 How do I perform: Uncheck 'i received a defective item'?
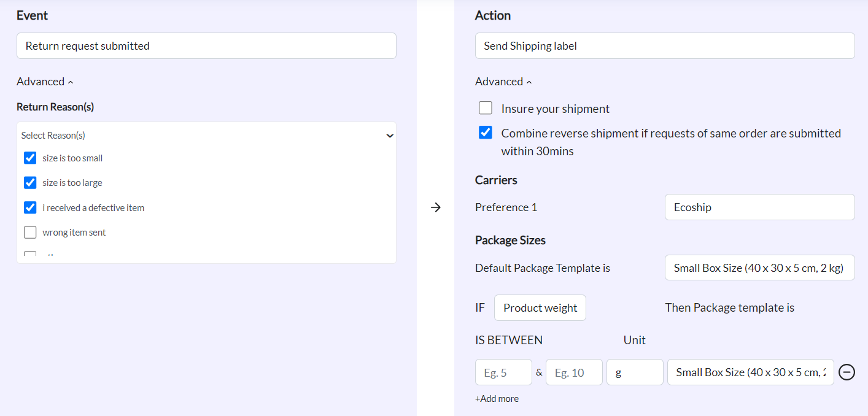pos(30,208)
